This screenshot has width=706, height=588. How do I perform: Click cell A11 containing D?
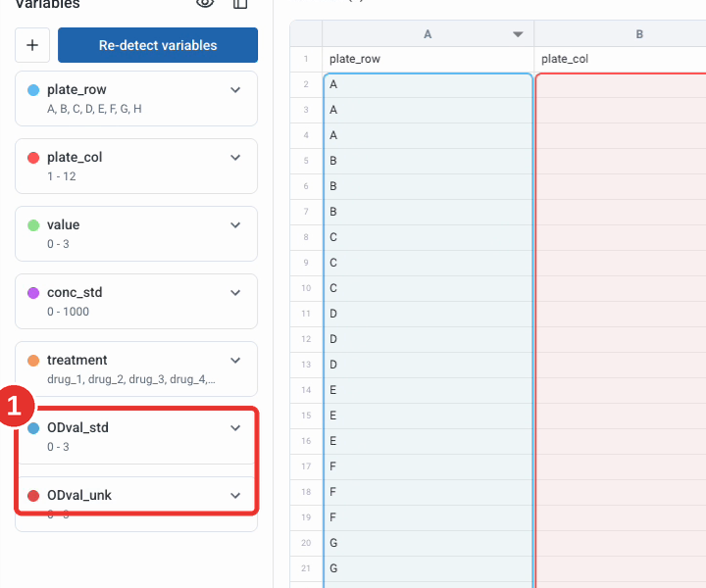point(428,314)
